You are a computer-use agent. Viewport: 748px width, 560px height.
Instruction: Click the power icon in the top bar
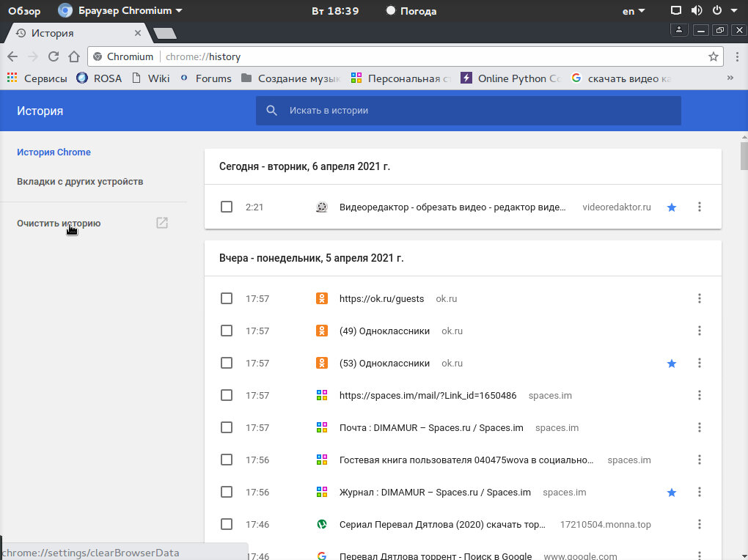(x=717, y=10)
